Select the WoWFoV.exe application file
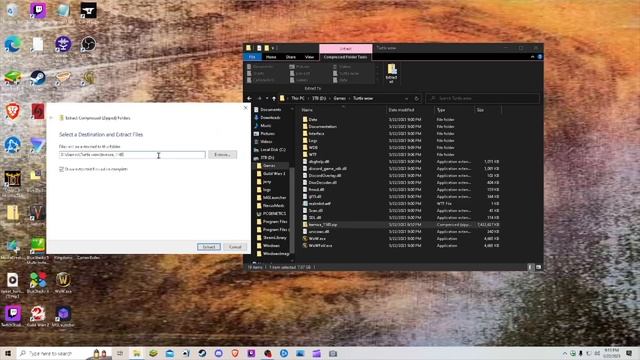This screenshot has width=640, height=360. (320, 246)
